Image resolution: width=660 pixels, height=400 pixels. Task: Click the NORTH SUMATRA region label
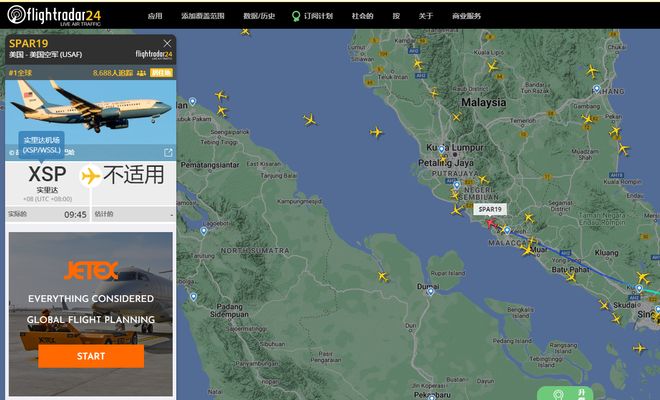[x=255, y=251]
